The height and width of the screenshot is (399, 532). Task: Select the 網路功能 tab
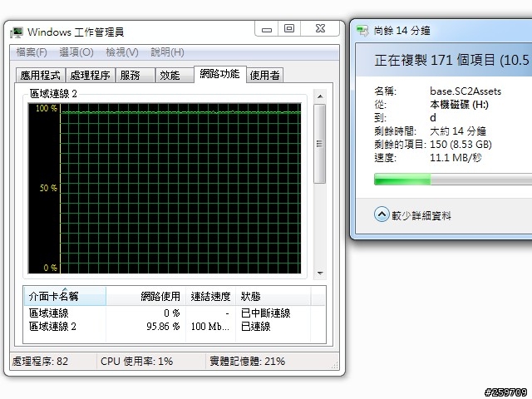click(219, 74)
